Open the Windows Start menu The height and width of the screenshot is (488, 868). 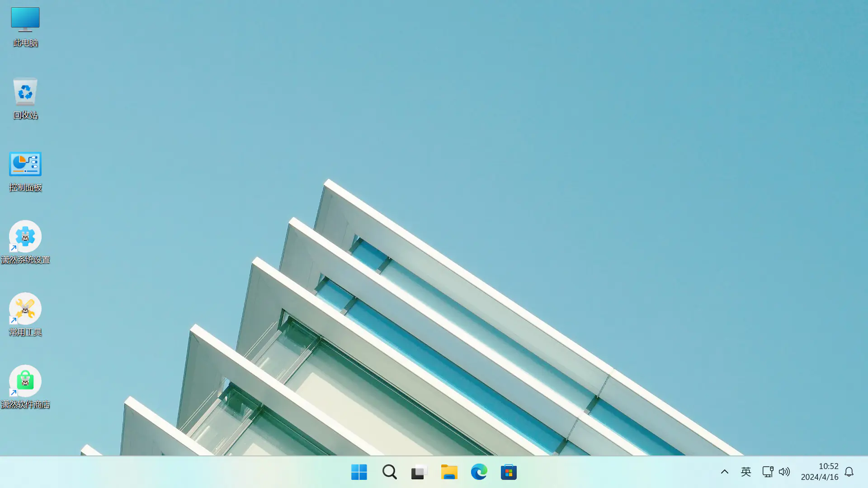(x=359, y=472)
